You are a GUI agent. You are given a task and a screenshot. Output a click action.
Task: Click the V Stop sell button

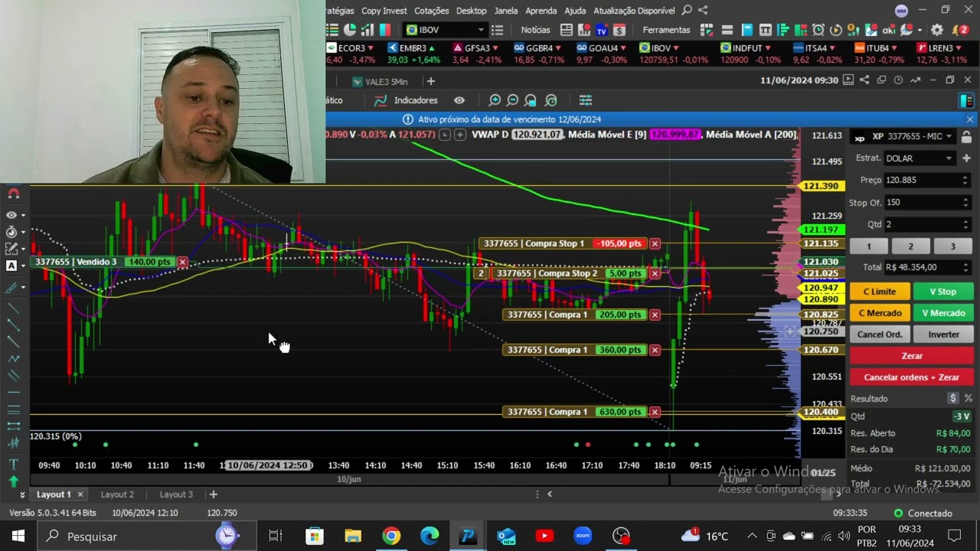pos(942,292)
